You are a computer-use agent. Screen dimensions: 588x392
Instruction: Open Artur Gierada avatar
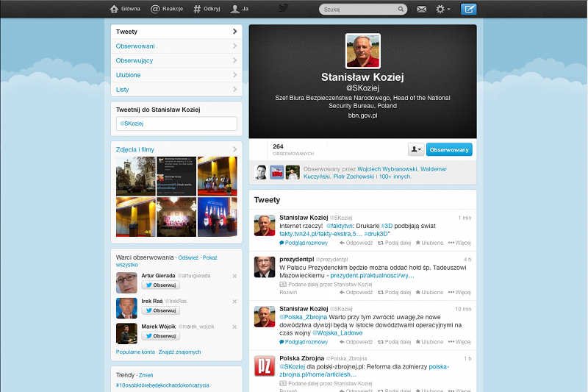[x=126, y=282]
